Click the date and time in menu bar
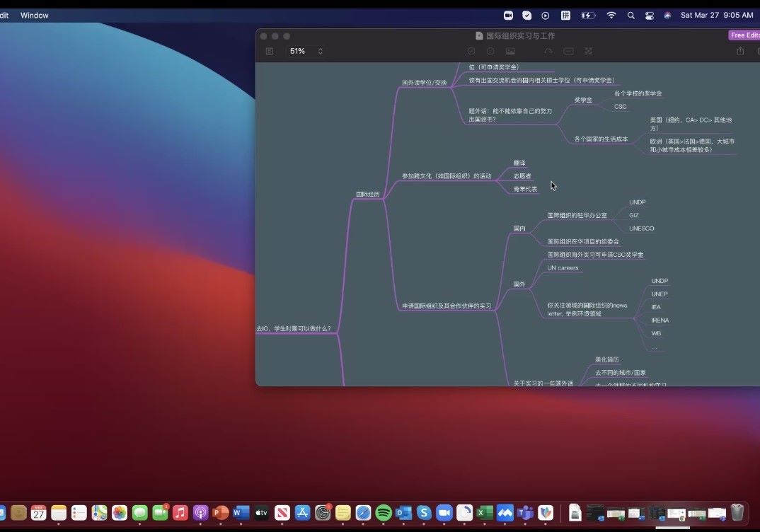This screenshot has width=760, height=532. click(716, 15)
